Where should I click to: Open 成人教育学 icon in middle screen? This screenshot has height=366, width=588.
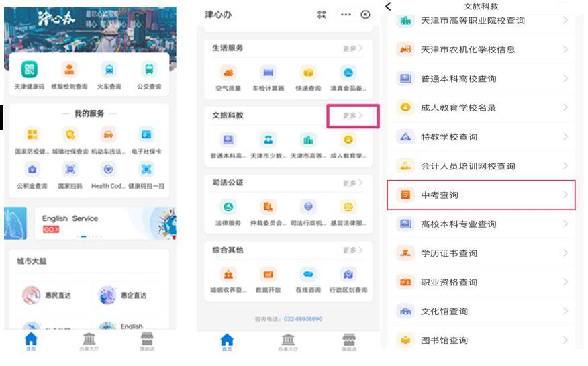click(348, 140)
